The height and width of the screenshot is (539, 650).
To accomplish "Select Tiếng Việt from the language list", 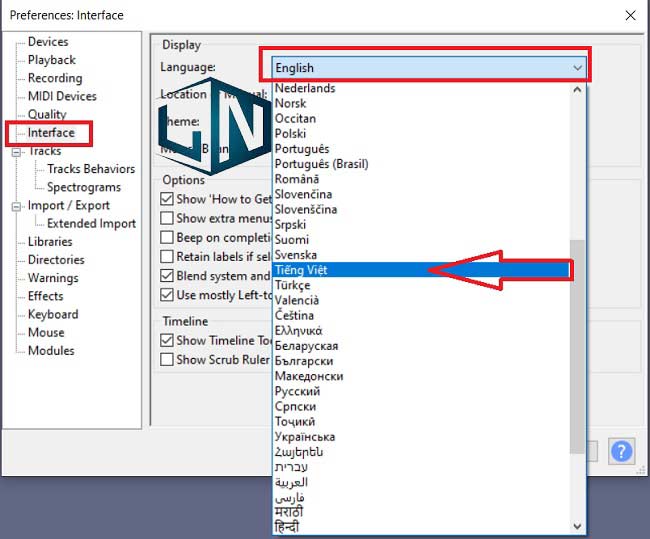I will [x=301, y=270].
